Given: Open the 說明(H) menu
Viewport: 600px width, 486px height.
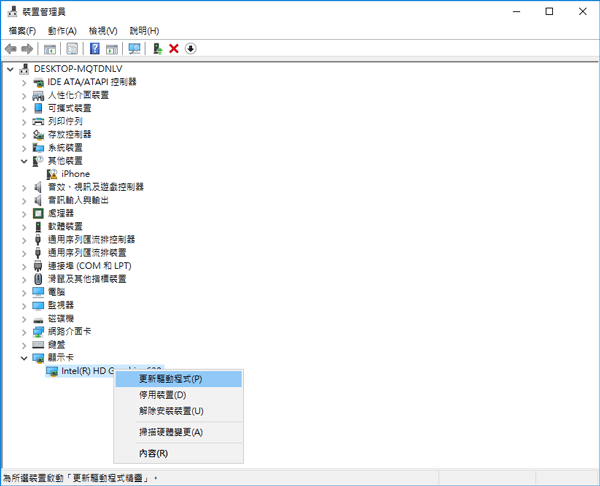Looking at the screenshot, I should (144, 31).
